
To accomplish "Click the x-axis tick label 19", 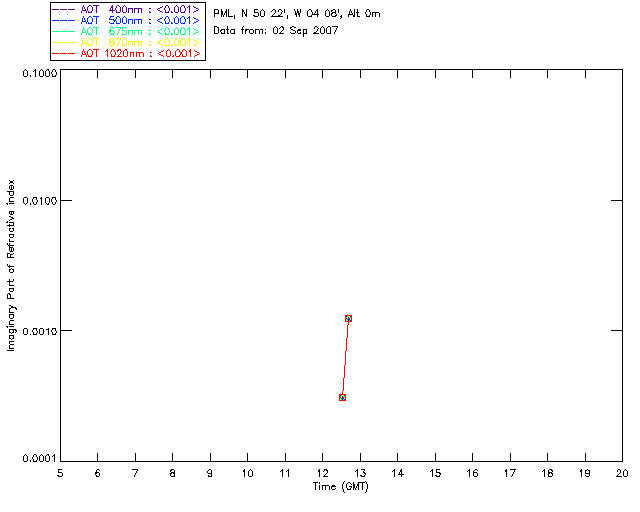I will (x=585, y=473).
